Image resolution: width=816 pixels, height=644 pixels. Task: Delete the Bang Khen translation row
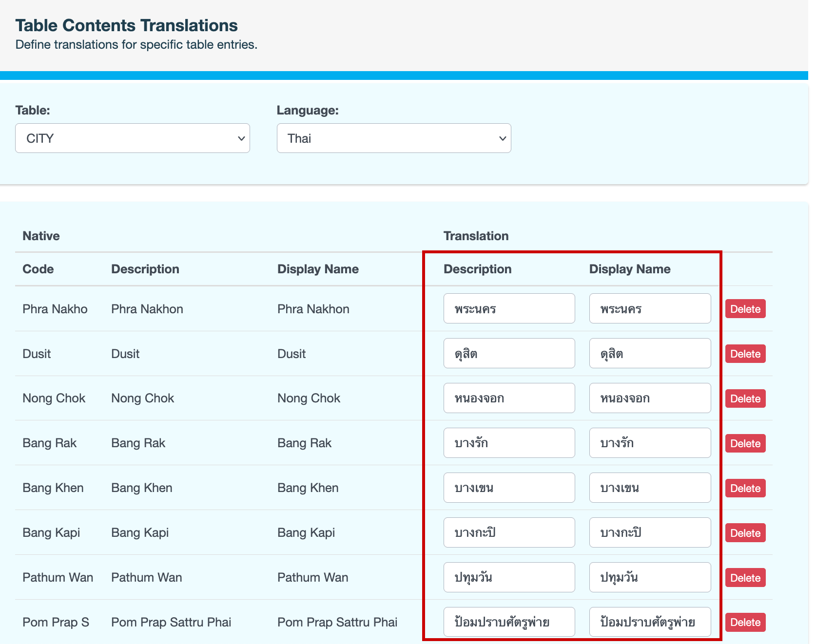coord(745,488)
